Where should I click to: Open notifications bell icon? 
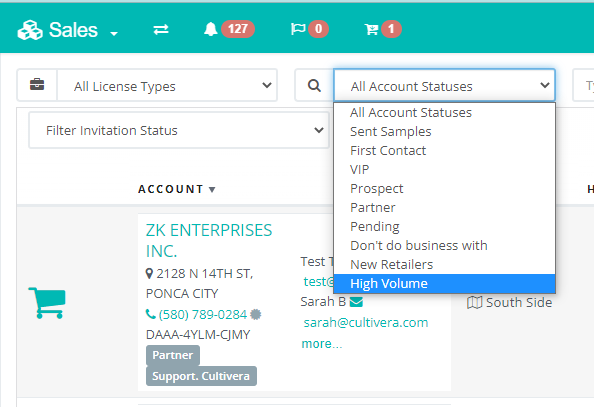click(211, 29)
